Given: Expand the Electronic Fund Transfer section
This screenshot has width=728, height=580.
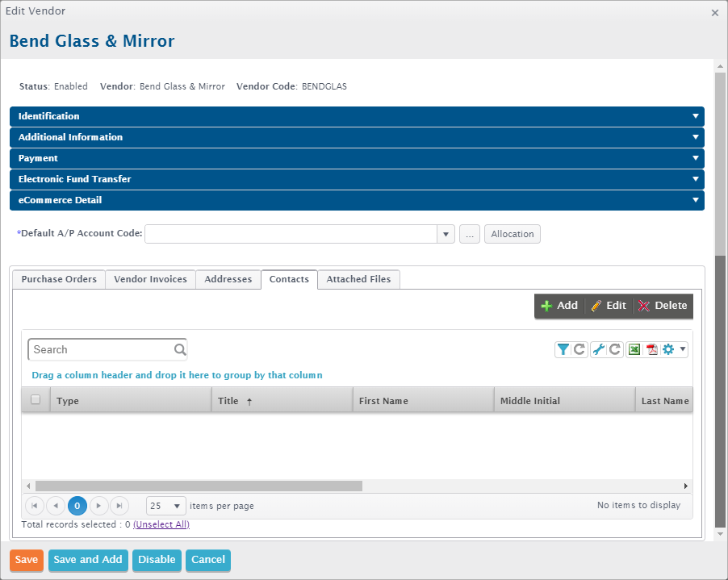Looking at the screenshot, I should pos(357,179).
